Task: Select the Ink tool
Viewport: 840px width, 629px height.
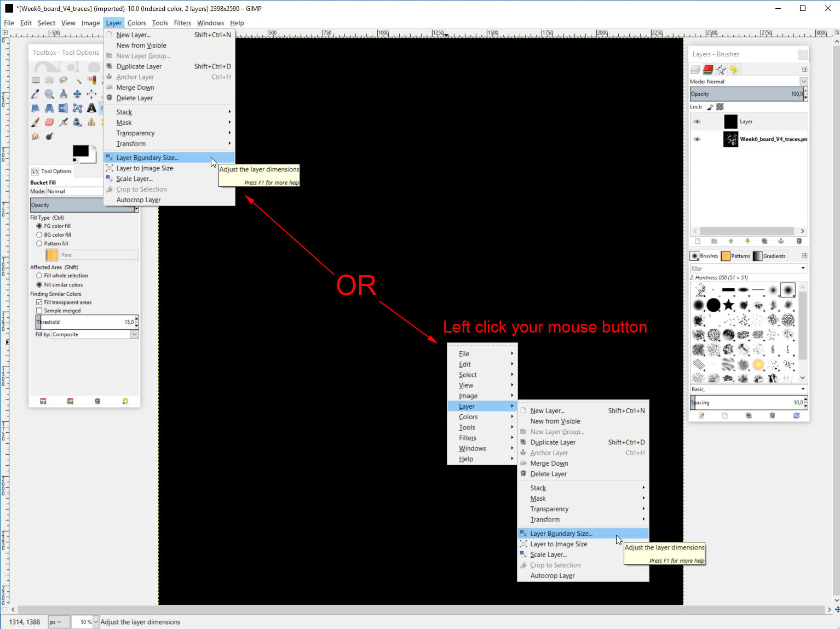Action: pos(78,122)
